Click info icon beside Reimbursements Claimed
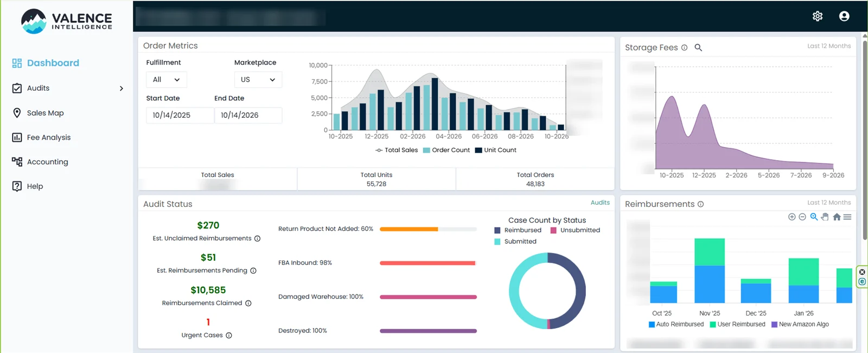 pos(248,303)
